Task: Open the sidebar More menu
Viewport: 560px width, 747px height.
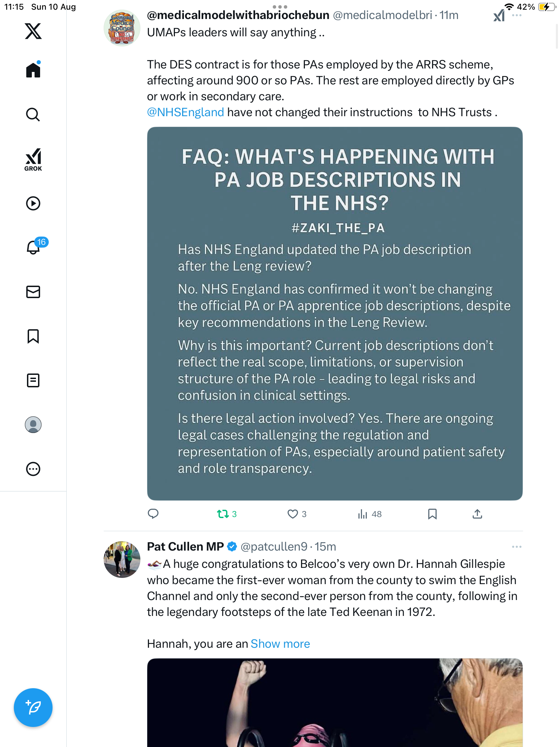Action: [33, 469]
